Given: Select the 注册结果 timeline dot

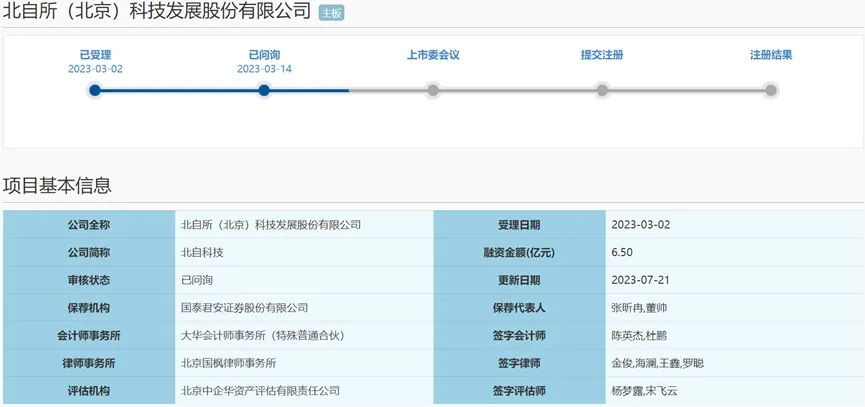Looking at the screenshot, I should pos(771,90).
